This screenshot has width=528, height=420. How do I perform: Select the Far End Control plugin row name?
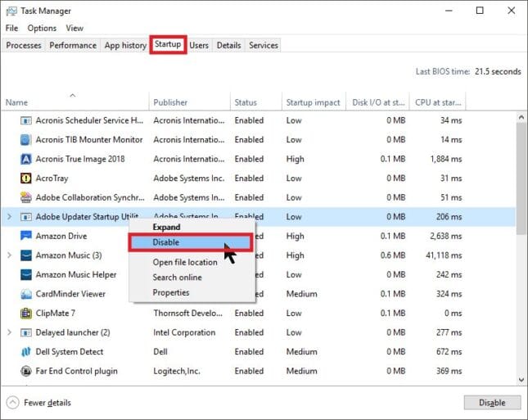click(x=76, y=371)
